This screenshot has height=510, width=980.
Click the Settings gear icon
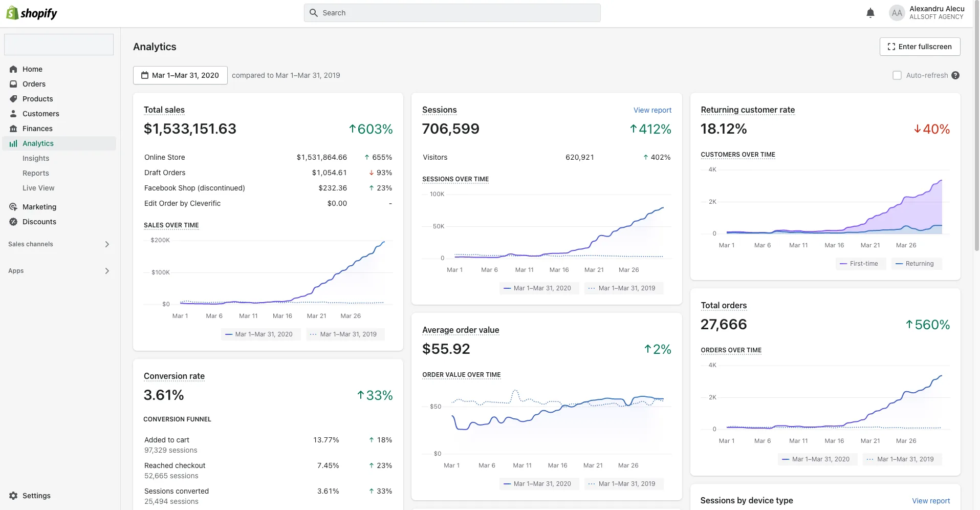13,496
